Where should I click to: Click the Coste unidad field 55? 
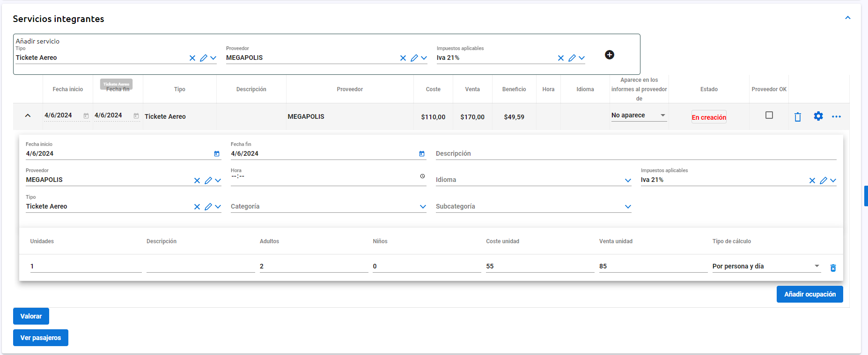coord(540,266)
